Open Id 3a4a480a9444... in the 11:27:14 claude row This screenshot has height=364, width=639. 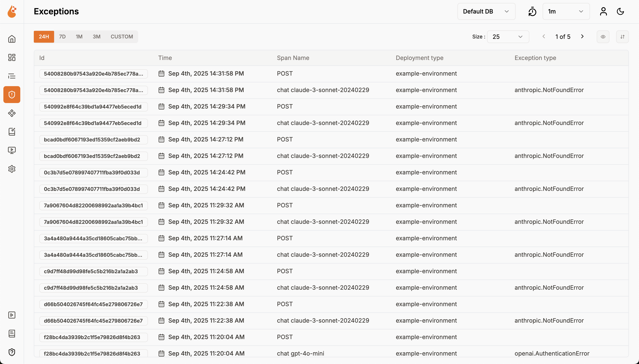[x=94, y=255]
